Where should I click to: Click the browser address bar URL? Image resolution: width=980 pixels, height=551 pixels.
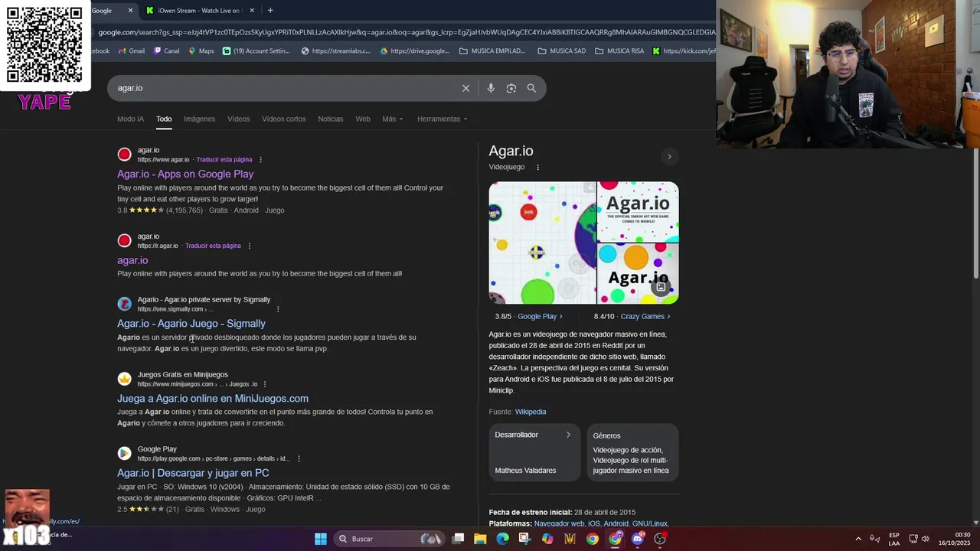pyautogui.click(x=406, y=32)
